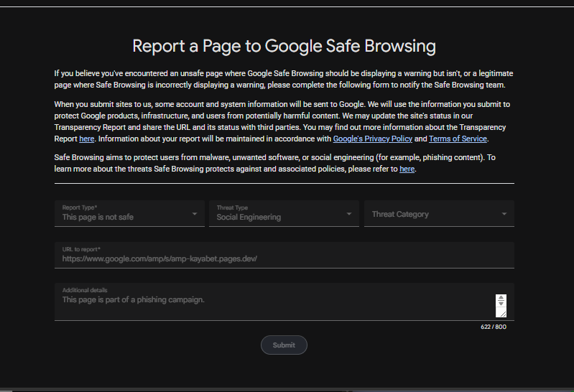Click the down arrow in details scrollbar
This screenshot has height=392, width=574.
(501, 304)
